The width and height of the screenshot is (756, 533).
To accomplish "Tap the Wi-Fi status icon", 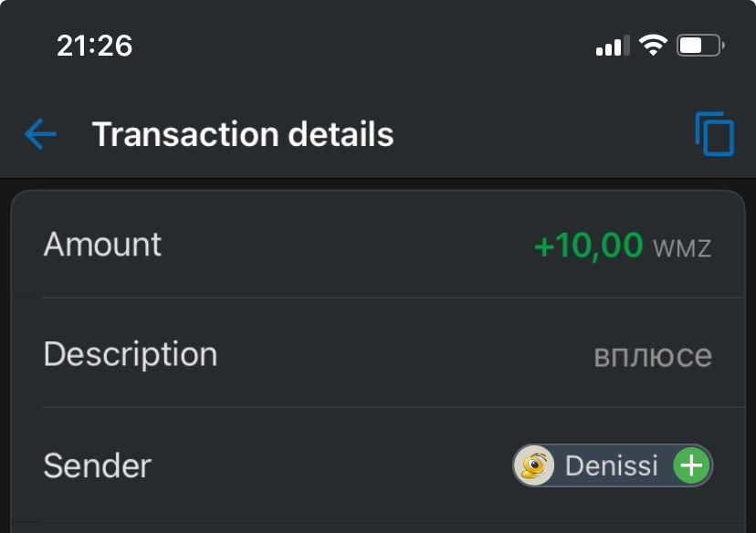I will pyautogui.click(x=653, y=46).
